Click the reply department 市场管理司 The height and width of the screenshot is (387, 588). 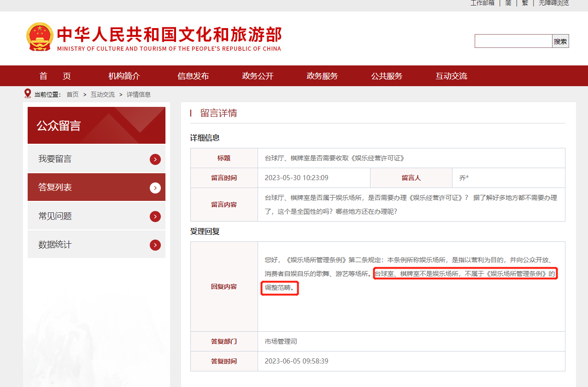tap(281, 341)
